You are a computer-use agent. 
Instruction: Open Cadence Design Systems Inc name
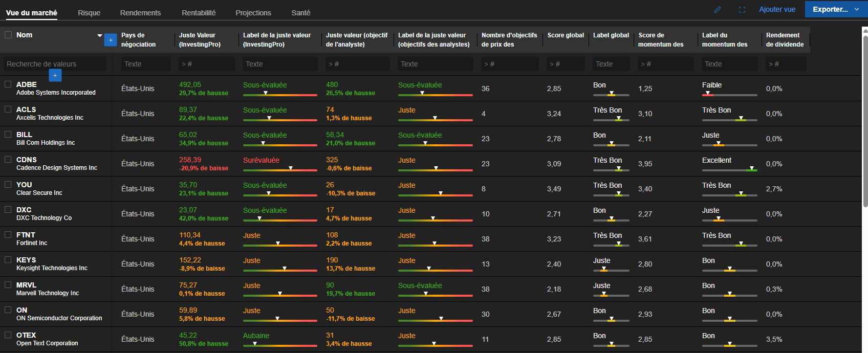tap(57, 168)
